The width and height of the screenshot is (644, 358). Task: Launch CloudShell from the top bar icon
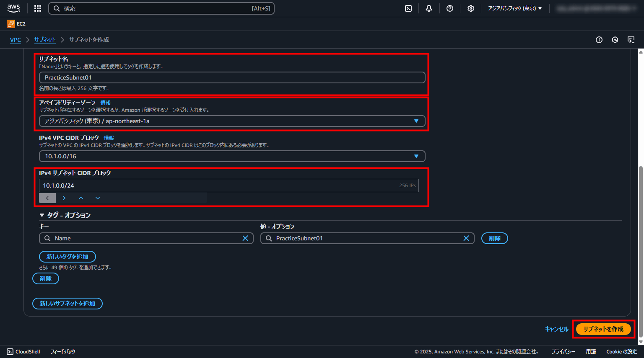coord(408,8)
